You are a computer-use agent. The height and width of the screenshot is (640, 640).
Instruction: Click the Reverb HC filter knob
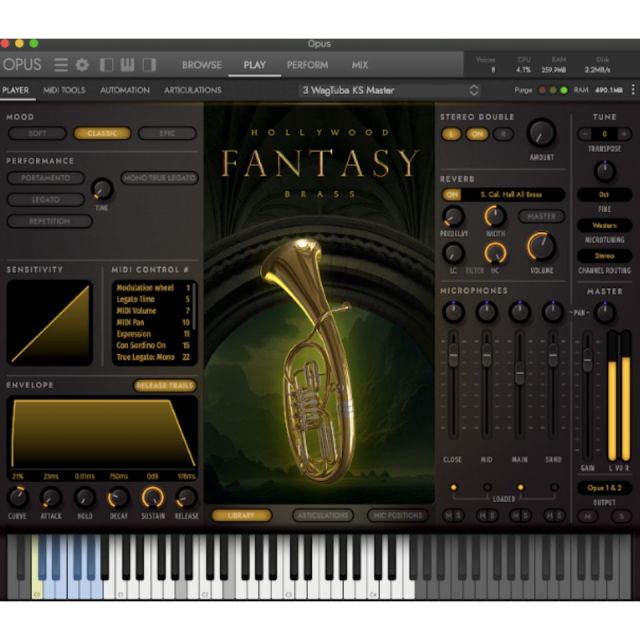(x=495, y=253)
